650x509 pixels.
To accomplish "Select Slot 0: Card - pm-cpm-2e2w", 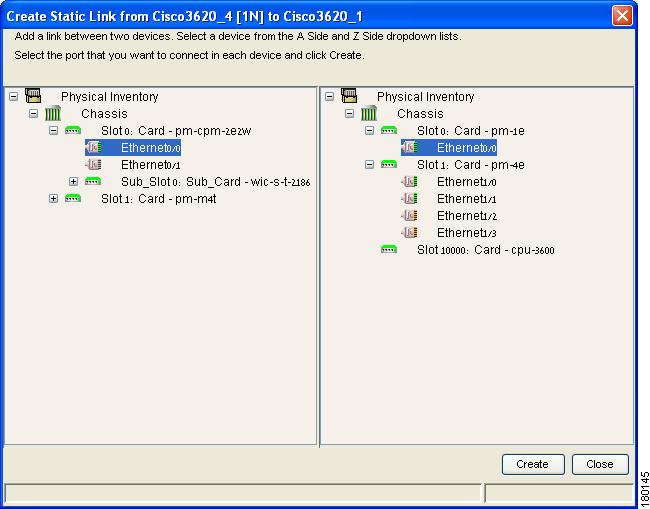I will point(176,131).
